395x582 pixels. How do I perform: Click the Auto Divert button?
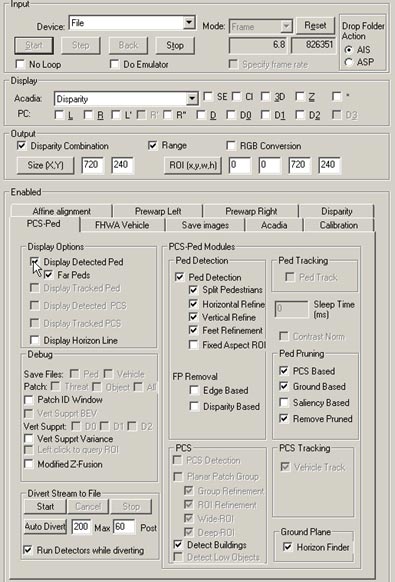45,526
